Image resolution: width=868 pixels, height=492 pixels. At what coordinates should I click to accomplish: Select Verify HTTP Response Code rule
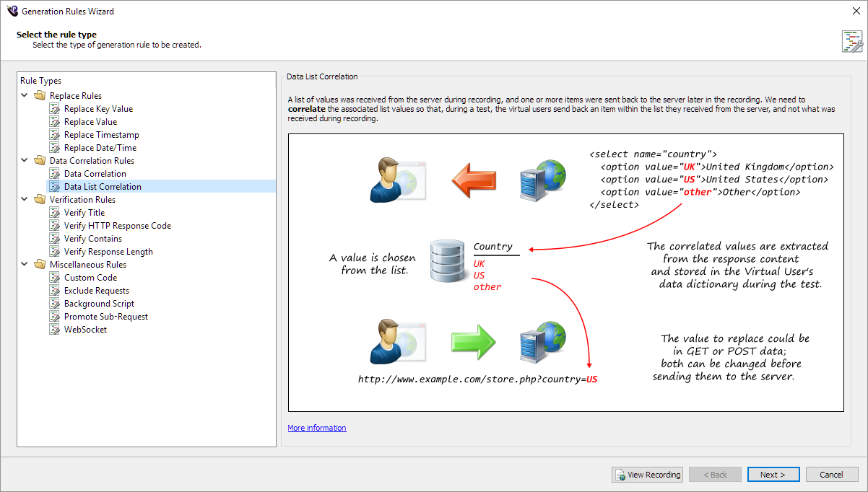point(117,226)
